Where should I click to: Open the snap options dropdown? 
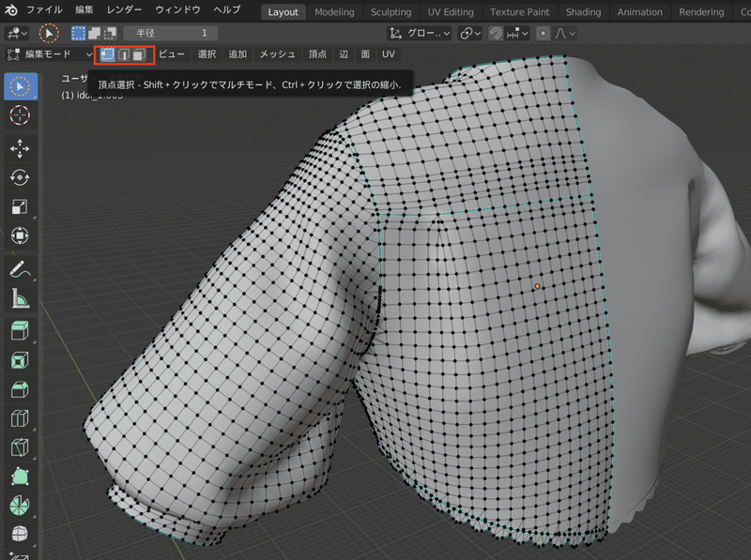517,34
